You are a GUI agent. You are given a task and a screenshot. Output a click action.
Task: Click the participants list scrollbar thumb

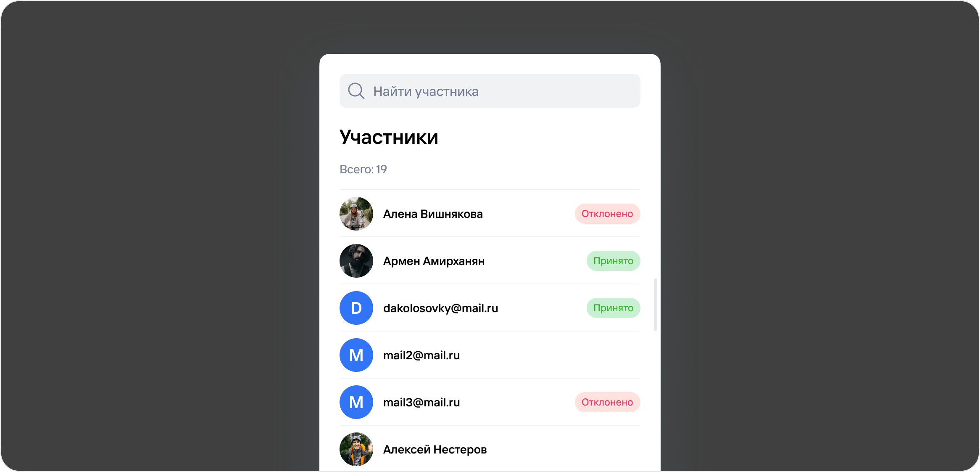(656, 305)
